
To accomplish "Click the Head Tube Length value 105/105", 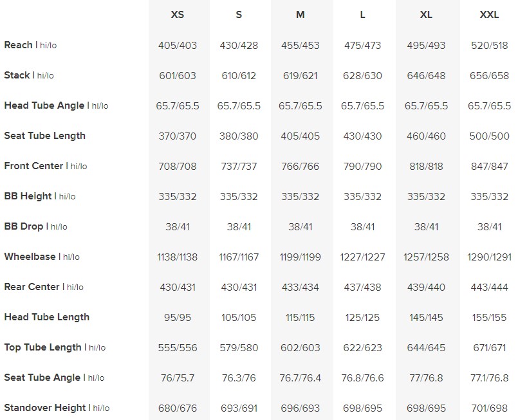I will click(x=239, y=318).
